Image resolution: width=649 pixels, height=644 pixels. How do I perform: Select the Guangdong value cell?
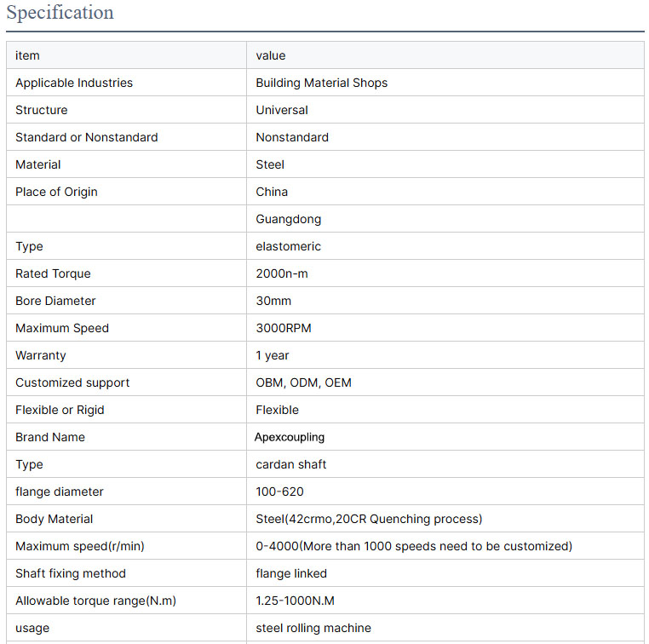pyautogui.click(x=289, y=219)
